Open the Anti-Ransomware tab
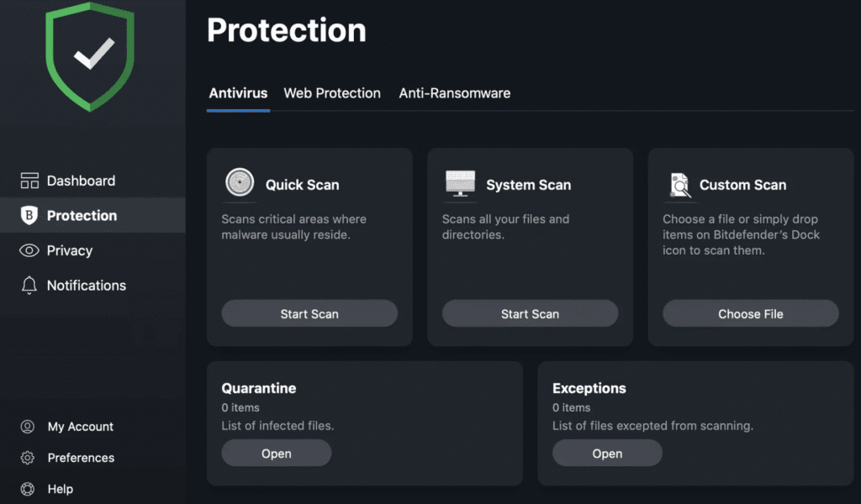This screenshot has height=504, width=861. 455,93
